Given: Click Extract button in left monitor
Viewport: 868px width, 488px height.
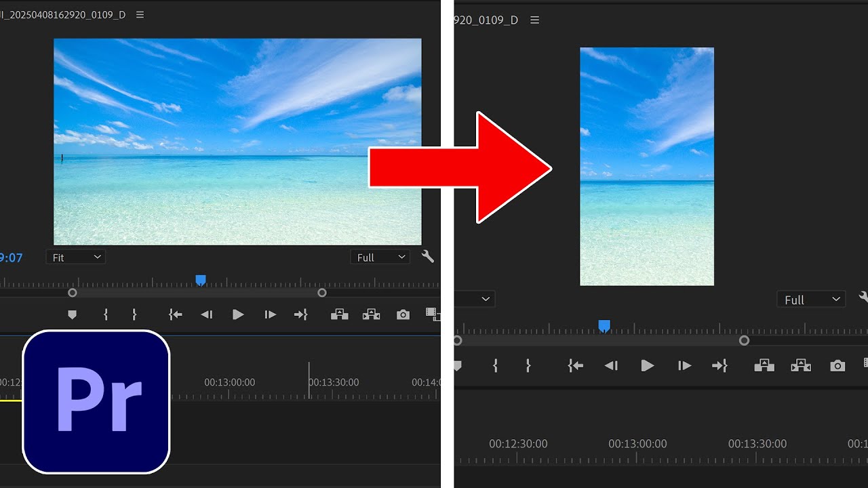Looking at the screenshot, I should point(371,314).
